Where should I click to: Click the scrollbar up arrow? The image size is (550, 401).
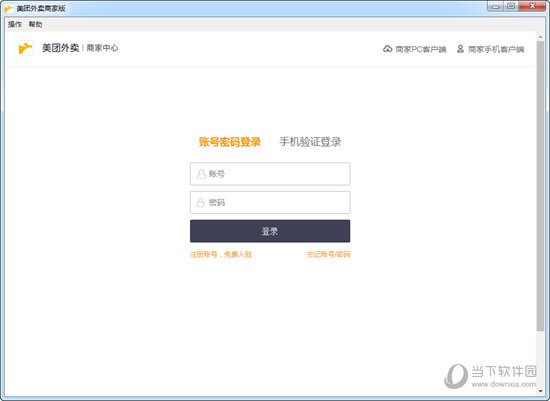coord(540,36)
